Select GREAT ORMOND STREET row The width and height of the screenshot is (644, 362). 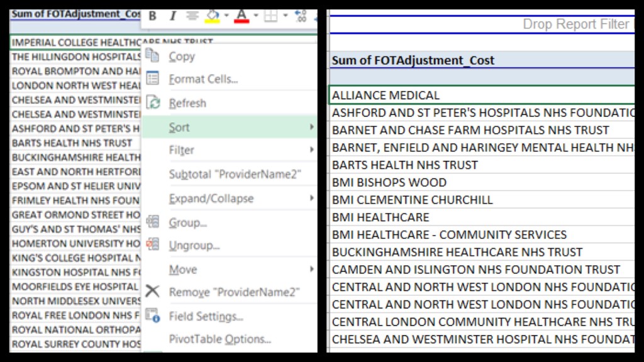coord(76,215)
